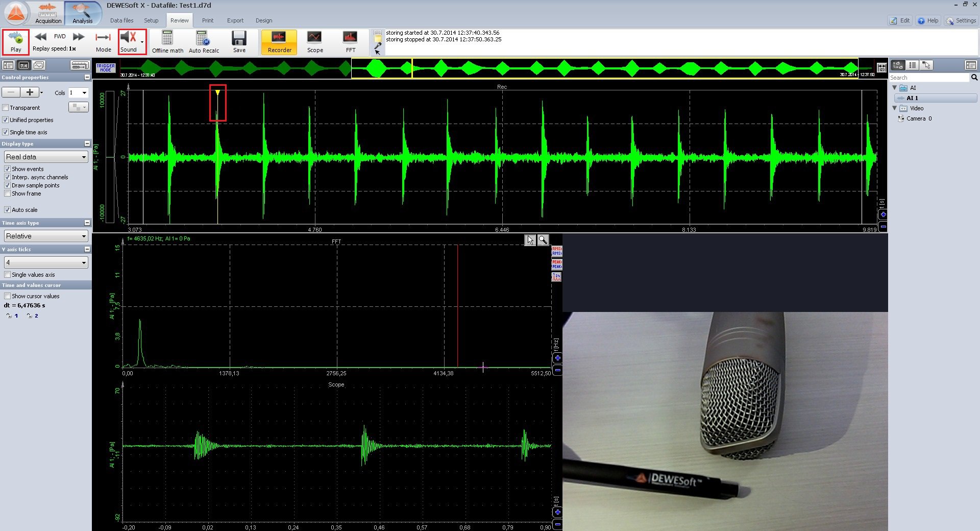The image size is (980, 531).
Task: Collapse Display type section
Action: coord(87,144)
